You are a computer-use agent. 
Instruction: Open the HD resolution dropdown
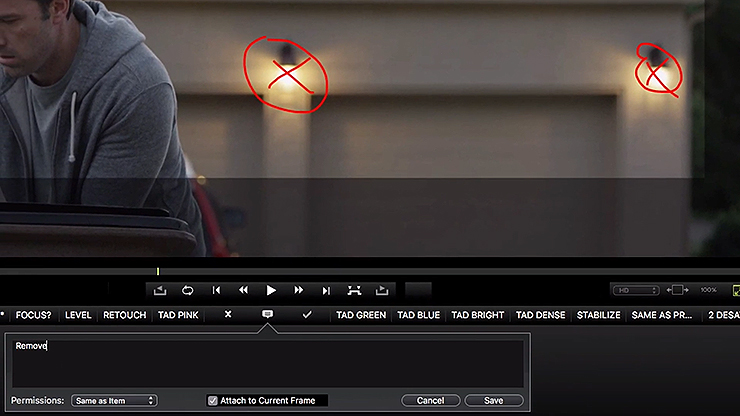(636, 290)
